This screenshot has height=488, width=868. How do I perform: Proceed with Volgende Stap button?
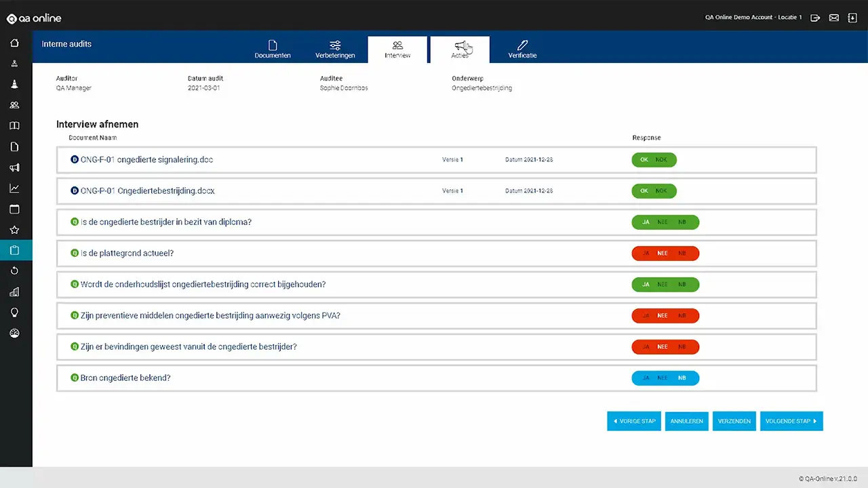(x=791, y=421)
